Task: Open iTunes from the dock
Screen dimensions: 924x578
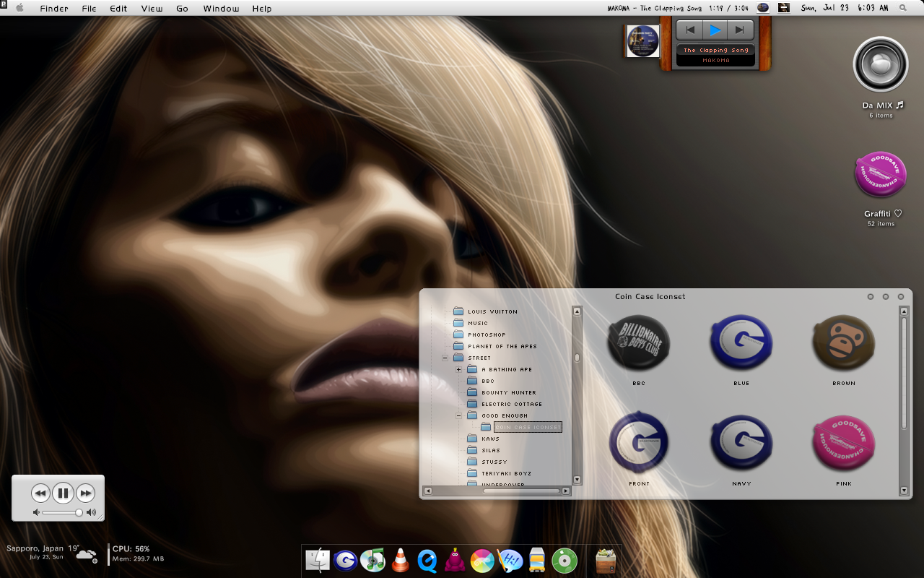Action: 372,561
